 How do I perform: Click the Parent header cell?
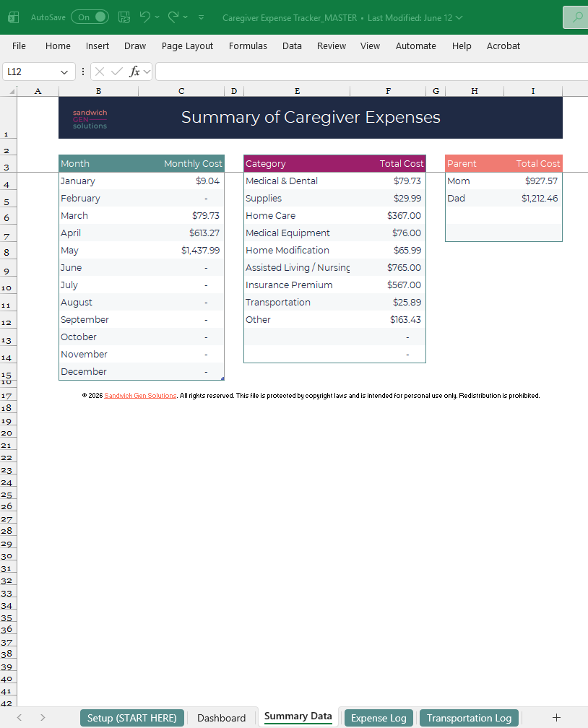(x=474, y=163)
